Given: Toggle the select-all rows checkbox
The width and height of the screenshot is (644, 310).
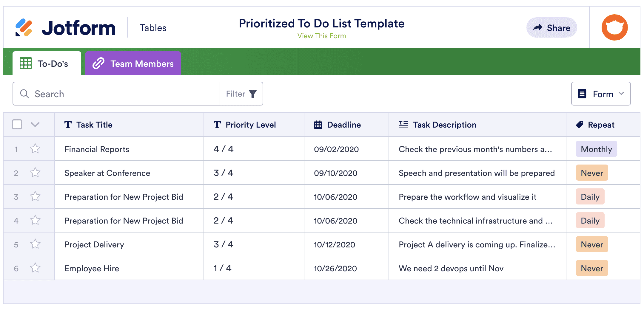Looking at the screenshot, I should (x=17, y=124).
